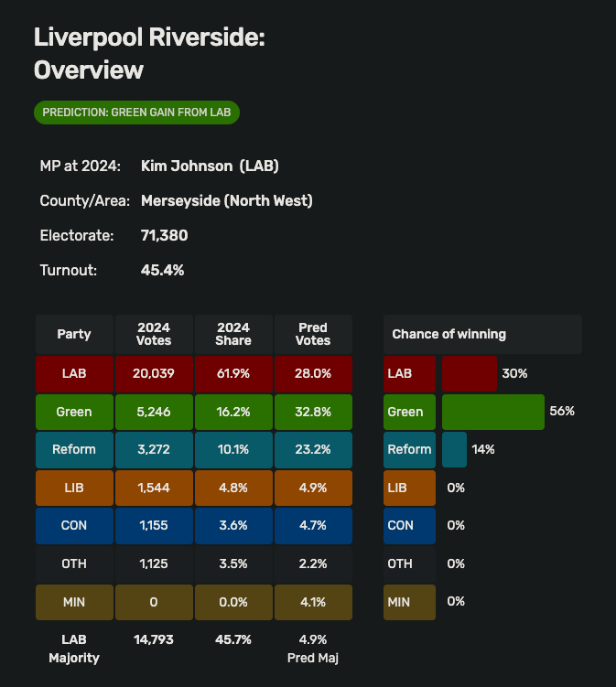
Task: Click the Pred Votes column header
Action: [x=313, y=334]
